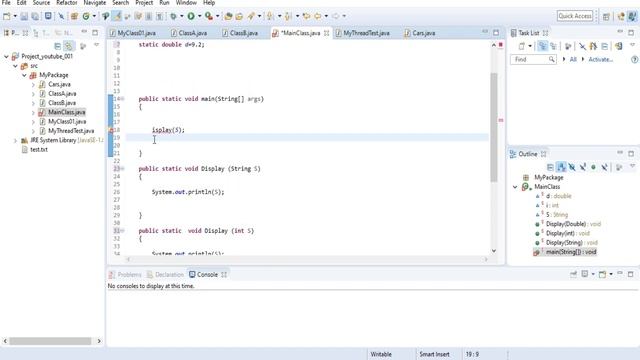Click Collapse All icon in the Task List
640x360 pixels.
tap(604, 46)
